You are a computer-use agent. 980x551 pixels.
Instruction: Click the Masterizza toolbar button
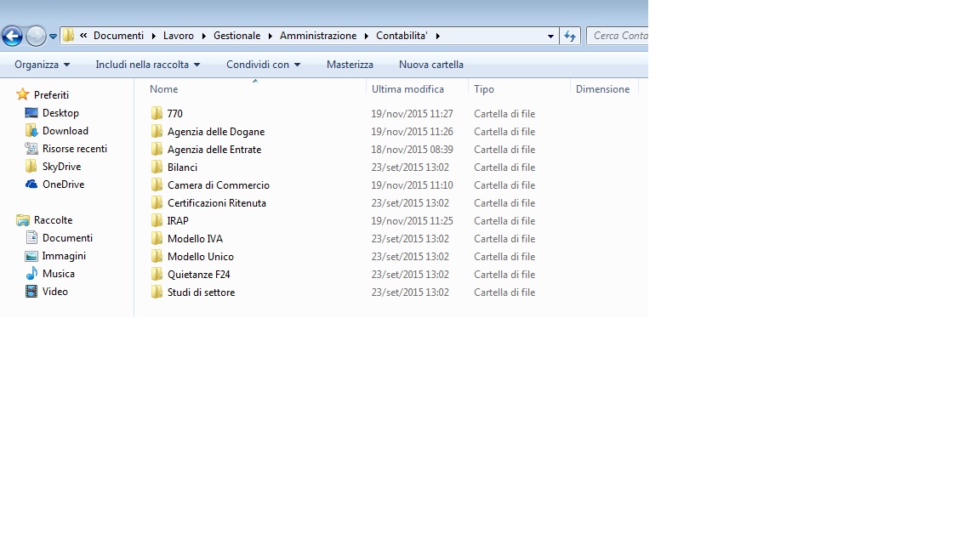(x=350, y=65)
